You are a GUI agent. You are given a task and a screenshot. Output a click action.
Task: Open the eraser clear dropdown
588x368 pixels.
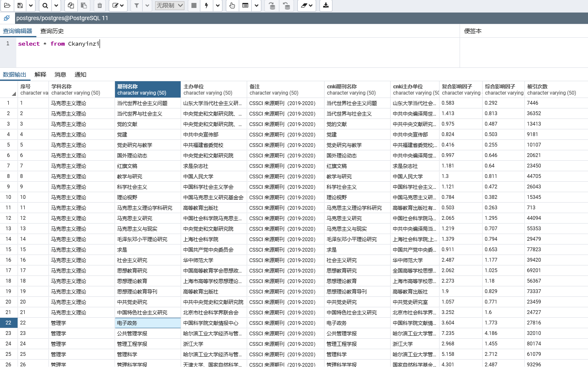[307, 5]
